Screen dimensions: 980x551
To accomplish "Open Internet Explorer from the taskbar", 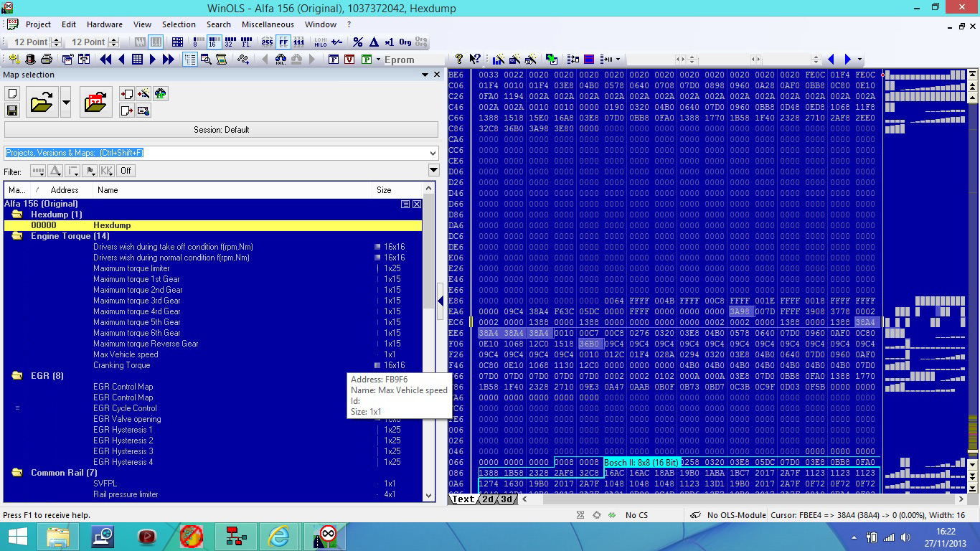I will (278, 536).
